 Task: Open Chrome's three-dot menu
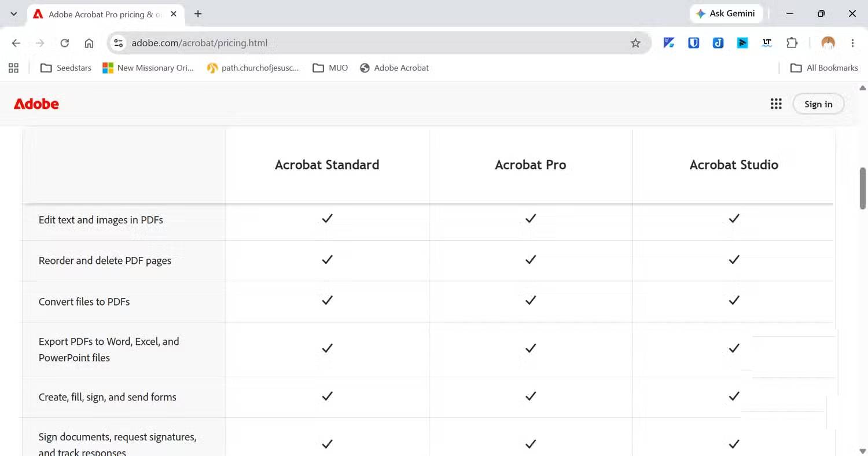[852, 43]
